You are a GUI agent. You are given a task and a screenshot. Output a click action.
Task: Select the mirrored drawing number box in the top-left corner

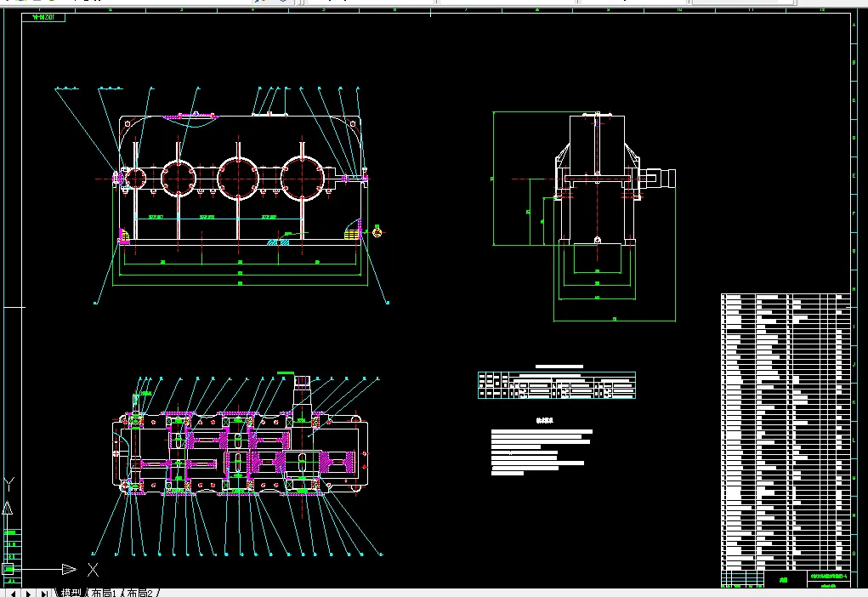(x=43, y=18)
